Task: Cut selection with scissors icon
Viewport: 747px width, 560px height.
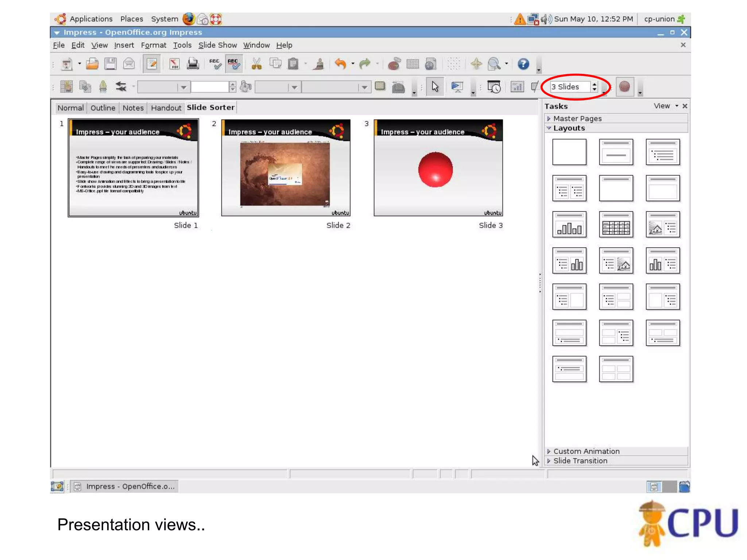Action: coord(256,64)
